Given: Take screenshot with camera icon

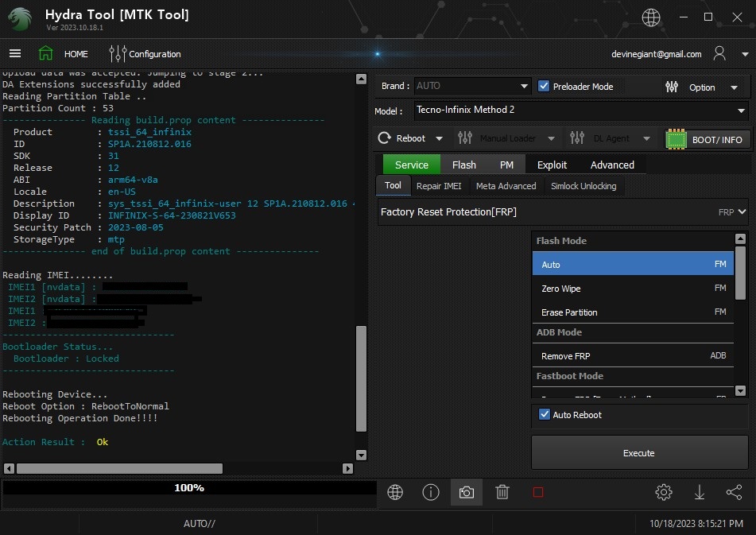Looking at the screenshot, I should [466, 492].
